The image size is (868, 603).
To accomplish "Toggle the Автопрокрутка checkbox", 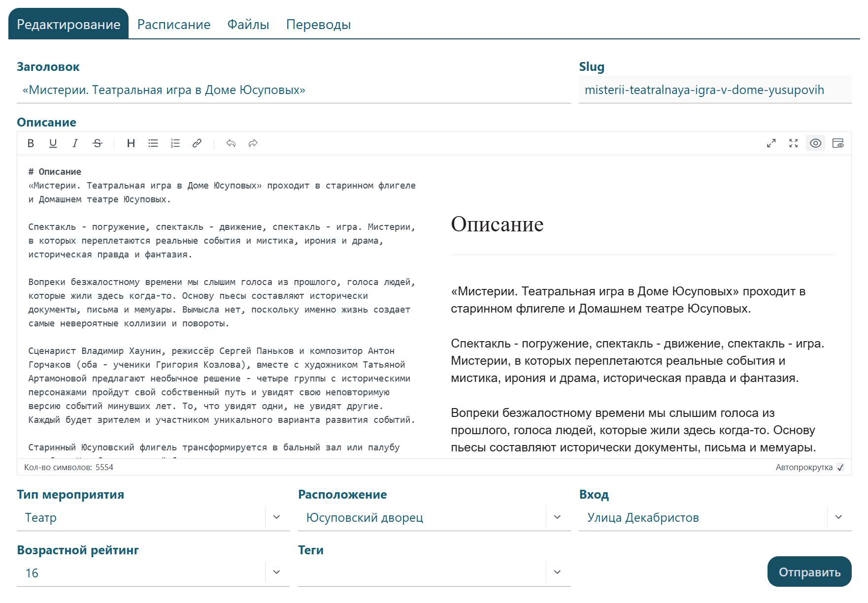I will (x=840, y=467).
